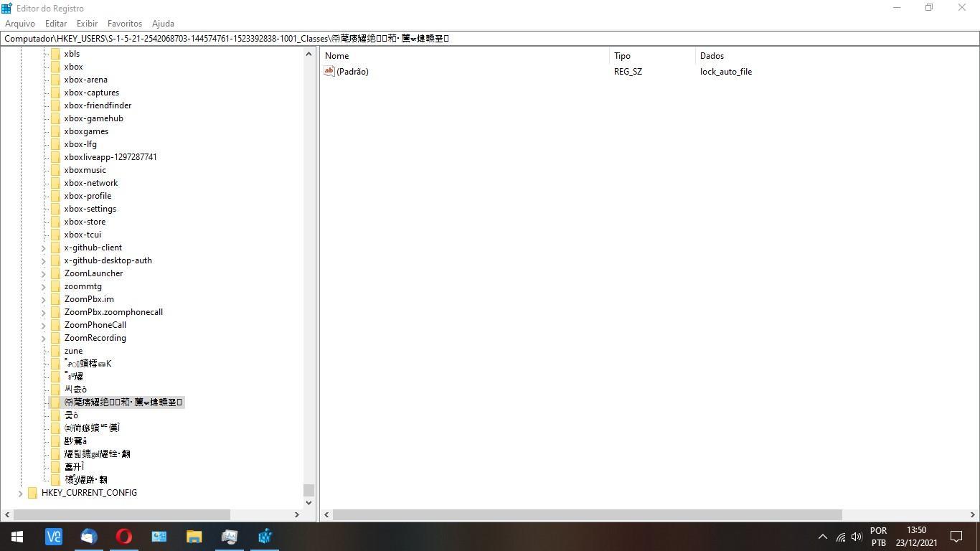The width and height of the screenshot is (980, 551).
Task: Expand the ZoomRecording key
Action: [x=43, y=338]
